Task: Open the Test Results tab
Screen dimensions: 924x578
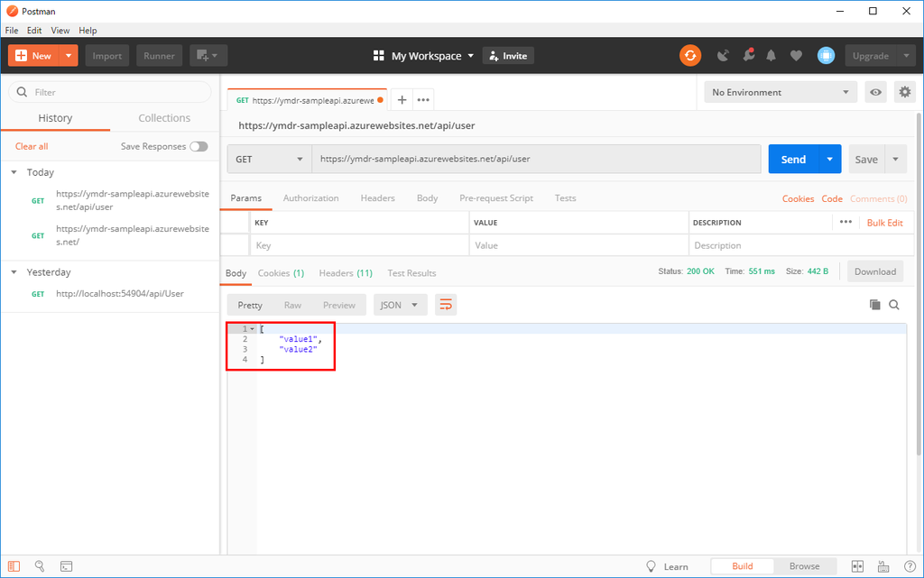Action: tap(411, 273)
